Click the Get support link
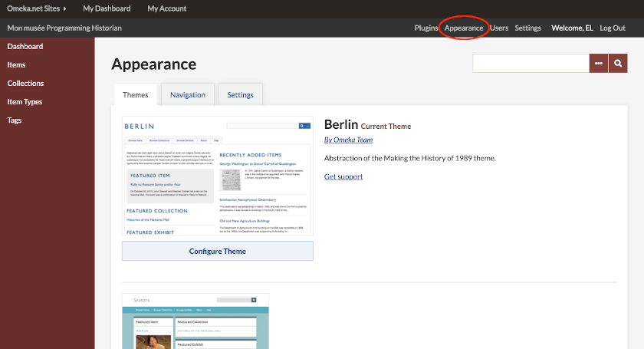 click(343, 176)
